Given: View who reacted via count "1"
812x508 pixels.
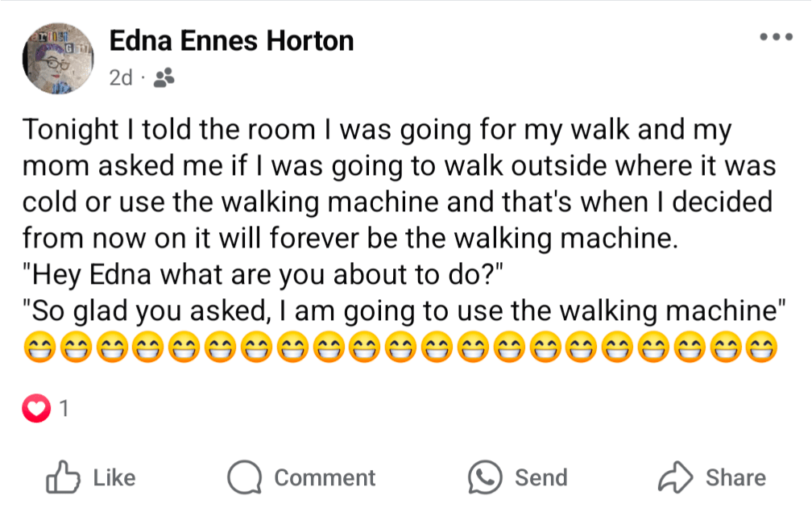Looking at the screenshot, I should point(64,410).
